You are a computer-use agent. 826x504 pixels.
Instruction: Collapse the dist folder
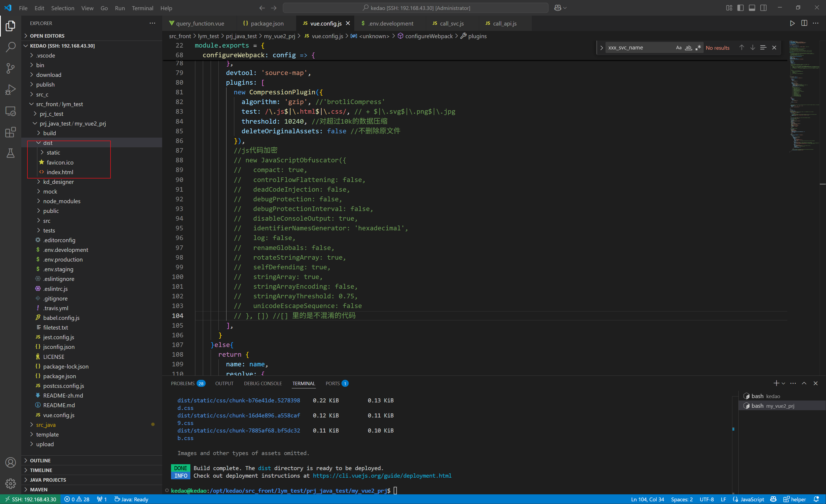coord(48,143)
